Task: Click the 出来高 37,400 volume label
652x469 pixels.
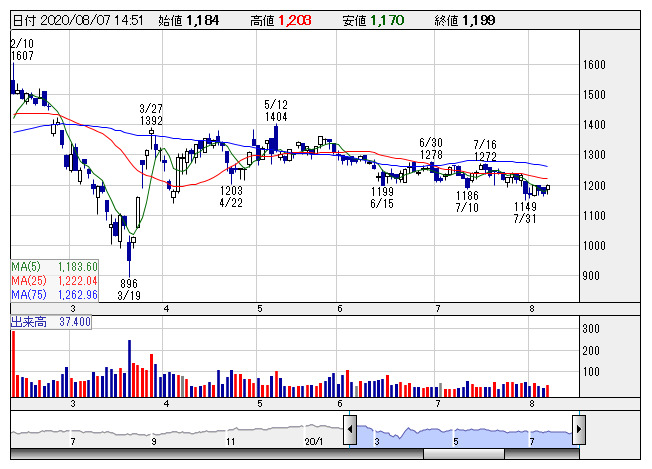Action: [x=51, y=322]
